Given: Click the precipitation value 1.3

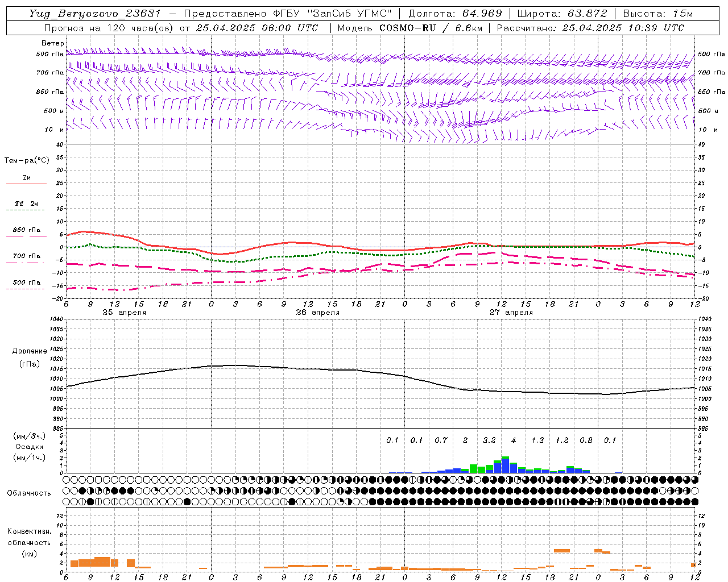Looking at the screenshot, I should (x=537, y=440).
